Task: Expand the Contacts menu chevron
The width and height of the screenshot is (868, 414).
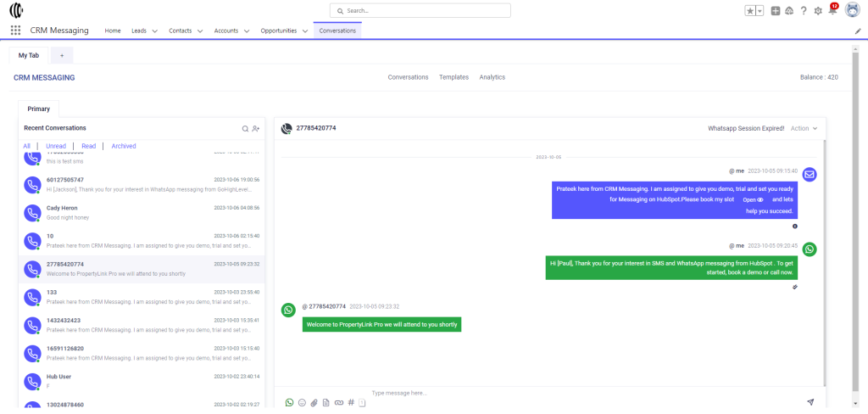Action: tap(200, 31)
